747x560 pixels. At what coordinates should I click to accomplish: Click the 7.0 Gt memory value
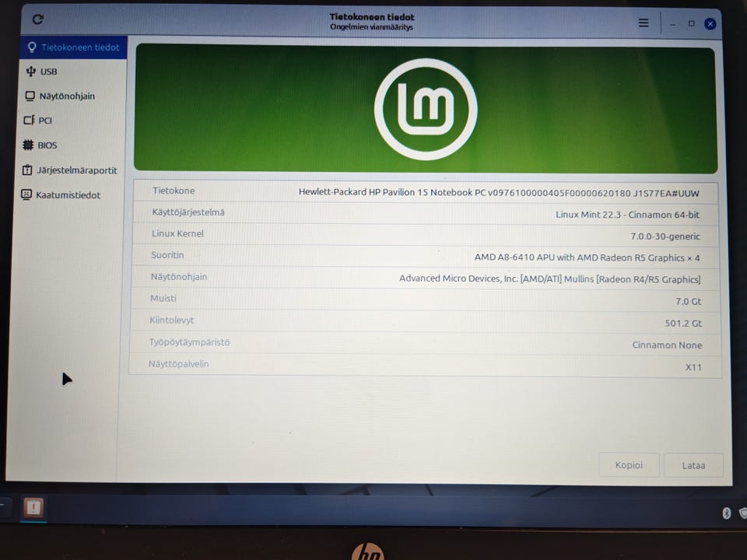pos(689,301)
